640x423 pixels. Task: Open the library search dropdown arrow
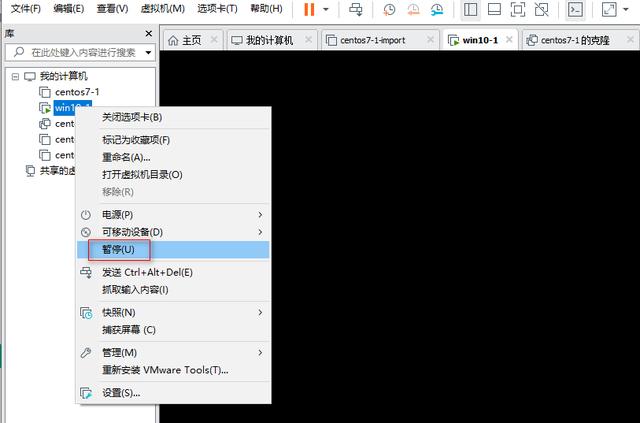(x=149, y=53)
